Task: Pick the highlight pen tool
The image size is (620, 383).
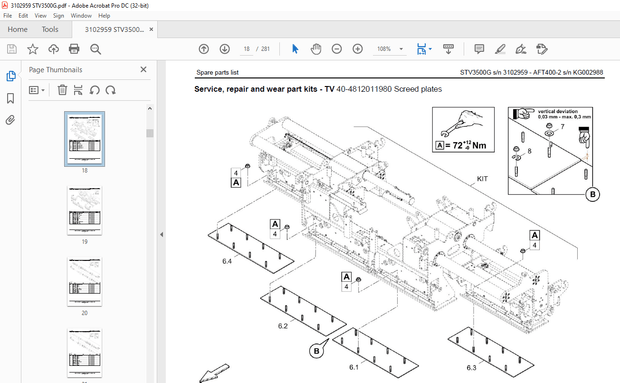Action: pos(500,49)
